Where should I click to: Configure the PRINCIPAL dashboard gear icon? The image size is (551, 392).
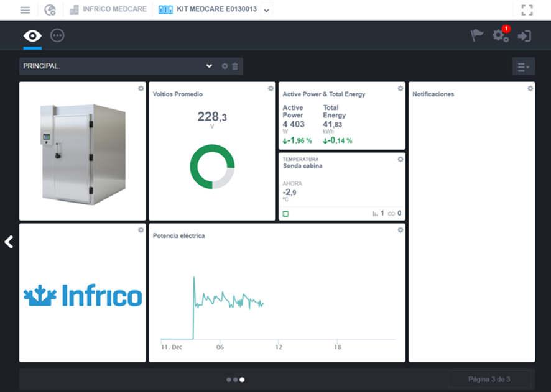(x=225, y=66)
